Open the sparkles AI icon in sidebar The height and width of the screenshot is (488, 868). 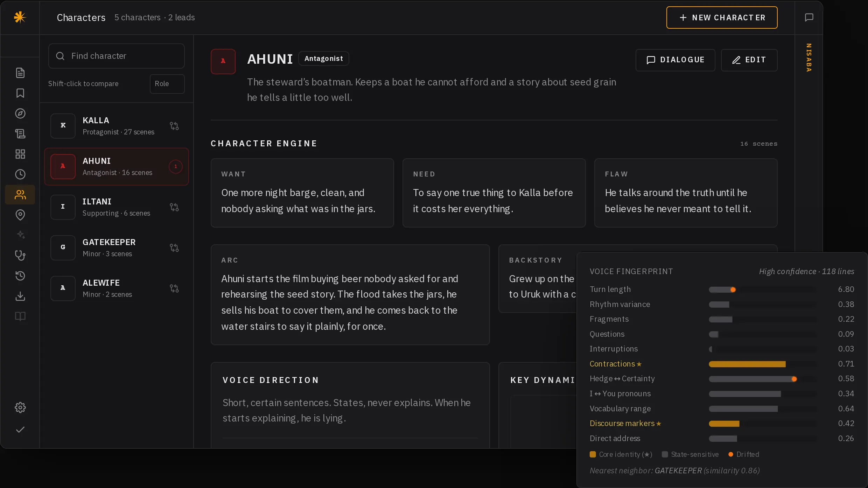pos(20,235)
